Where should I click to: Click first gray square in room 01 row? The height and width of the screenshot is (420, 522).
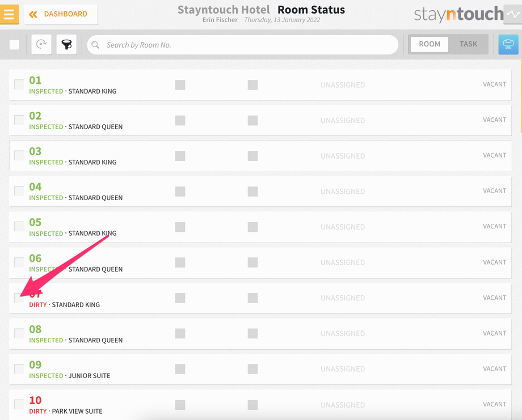[x=180, y=85]
